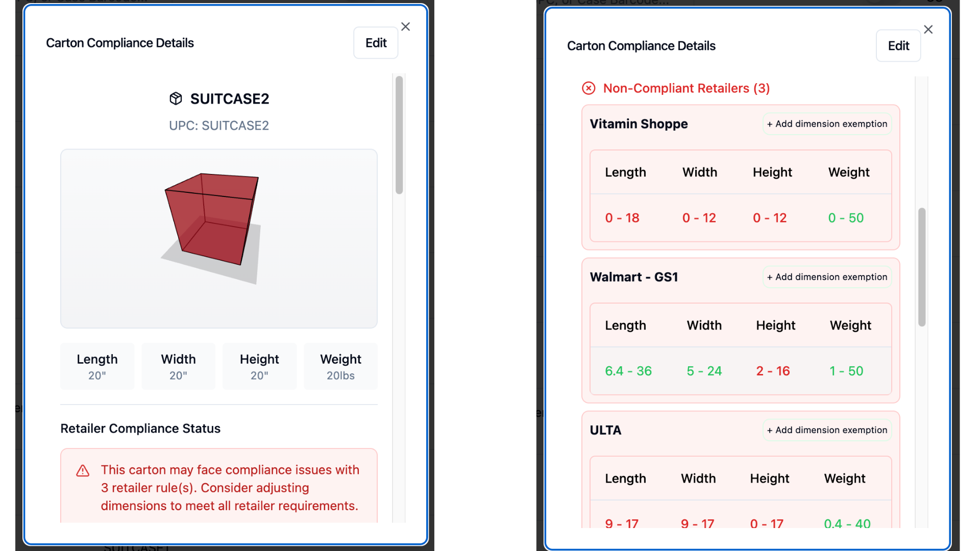Image resolution: width=980 pixels, height=551 pixels.
Task: Click Edit in the left dialog
Action: pyautogui.click(x=376, y=43)
